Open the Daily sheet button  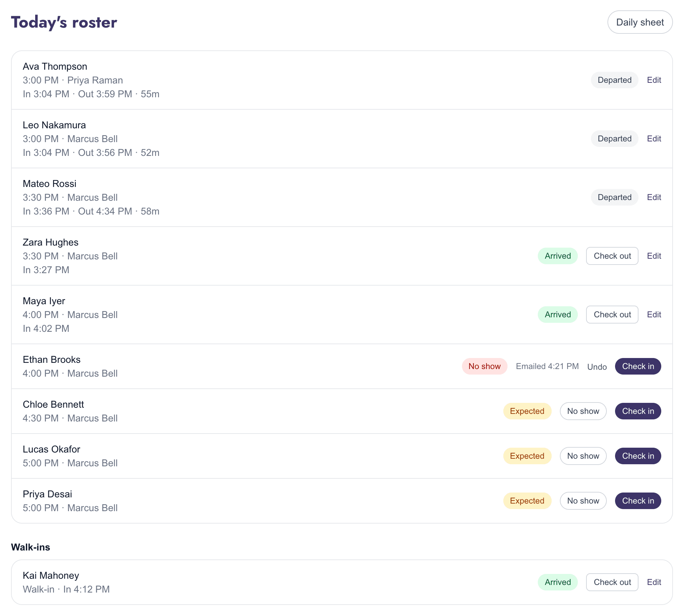[640, 22]
